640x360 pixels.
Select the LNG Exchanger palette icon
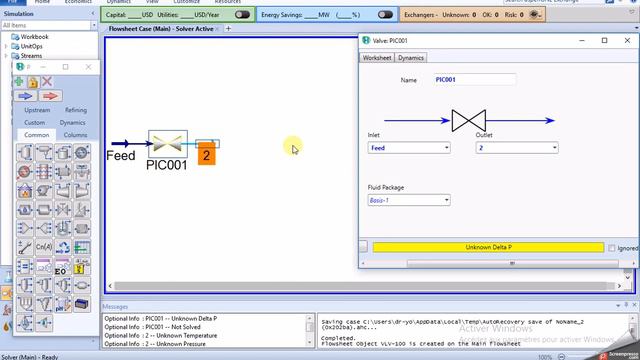44,171
